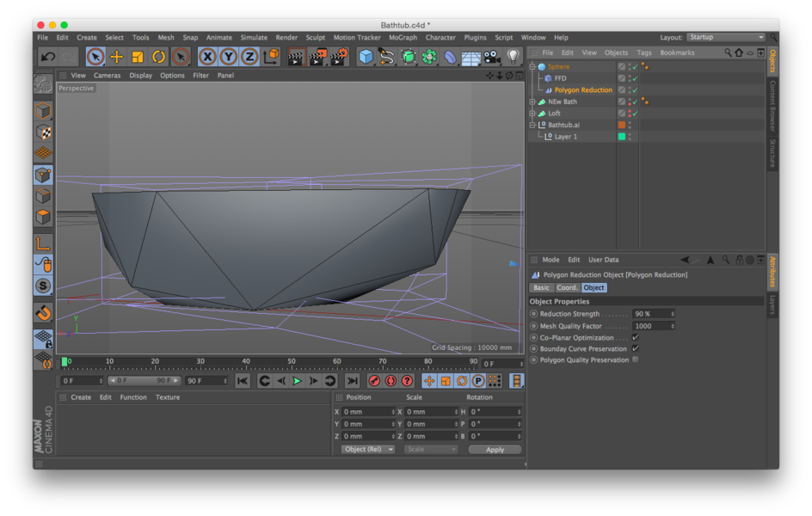This screenshot has height=516, width=812.
Task: Select the Scale tool
Action: tap(138, 57)
